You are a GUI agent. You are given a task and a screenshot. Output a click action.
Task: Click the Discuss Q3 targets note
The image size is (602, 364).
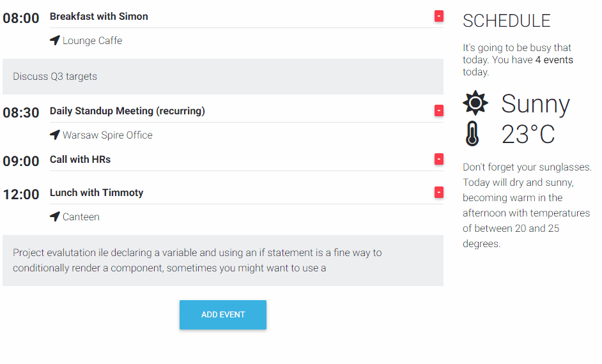tap(55, 77)
